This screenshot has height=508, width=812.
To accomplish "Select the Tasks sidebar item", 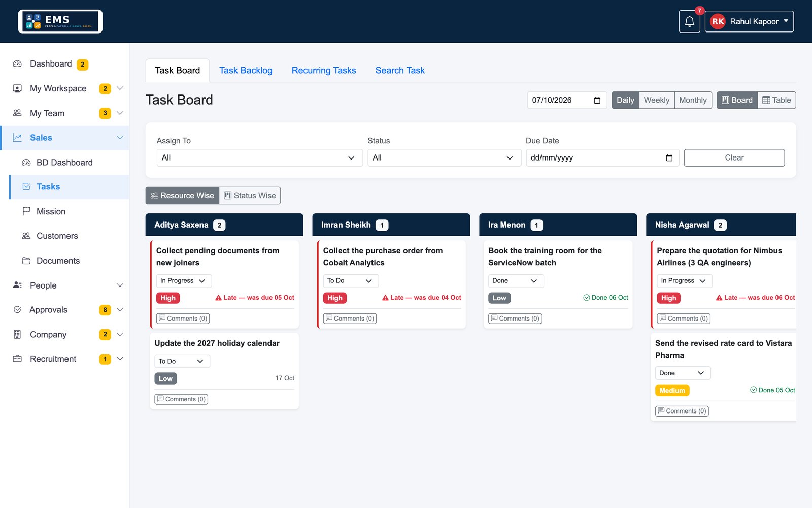I will (x=69, y=187).
